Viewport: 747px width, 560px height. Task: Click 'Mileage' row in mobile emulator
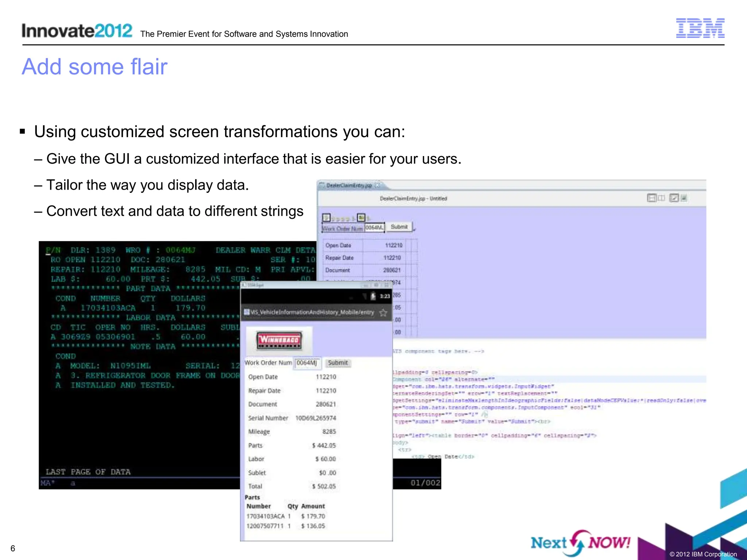(x=292, y=432)
